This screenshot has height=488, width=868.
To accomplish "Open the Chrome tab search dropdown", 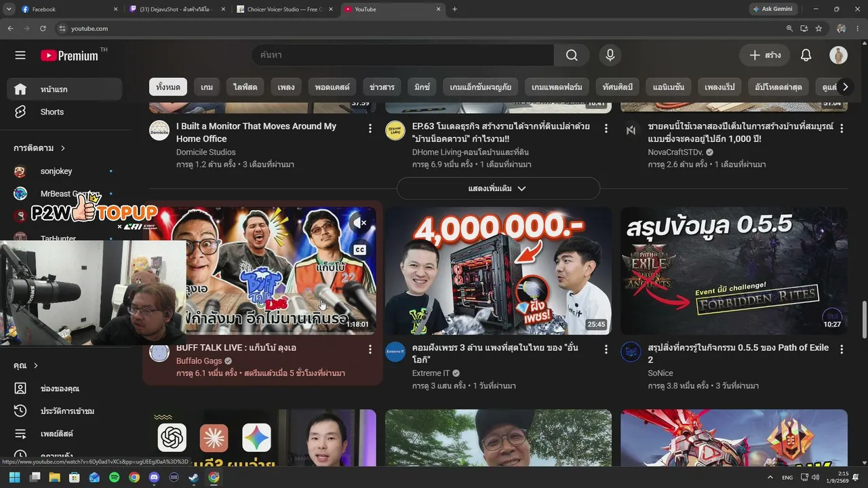I will coord(9,9).
